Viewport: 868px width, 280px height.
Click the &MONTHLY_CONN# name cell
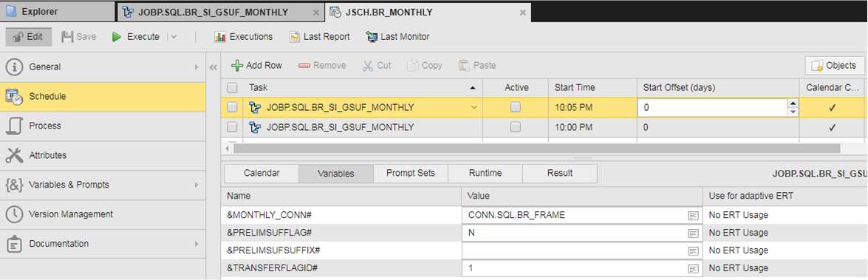[x=341, y=215]
